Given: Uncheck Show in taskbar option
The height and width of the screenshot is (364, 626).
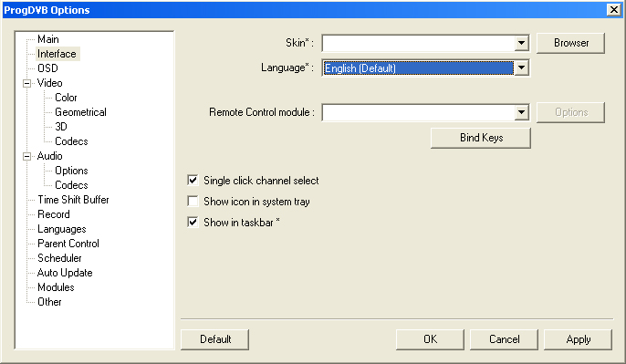Looking at the screenshot, I should [193, 223].
